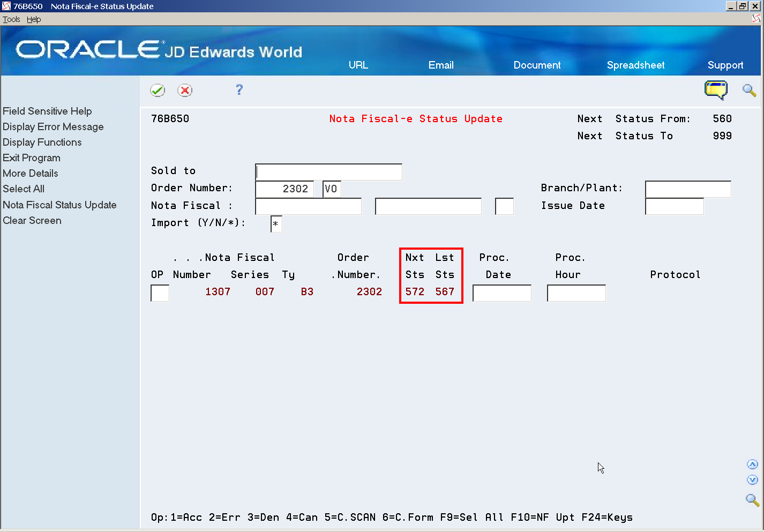Click the magnifier icon beside the message icon
The image size is (764, 532).
coord(749,90)
